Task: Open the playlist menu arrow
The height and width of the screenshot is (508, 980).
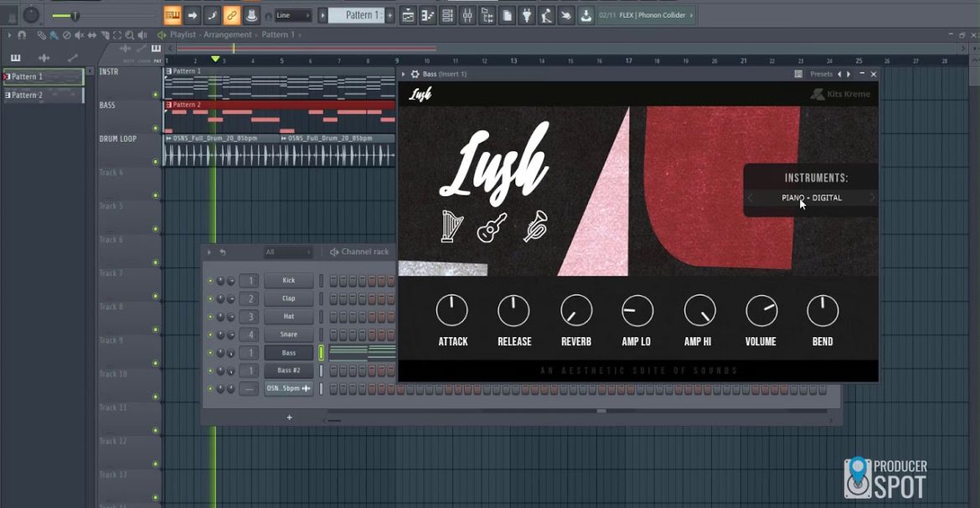Action: 8,35
